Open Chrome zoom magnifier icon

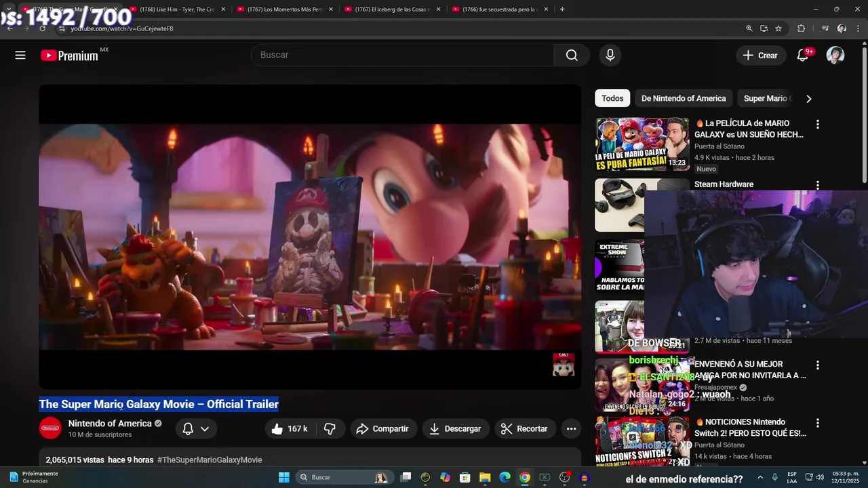(749, 28)
